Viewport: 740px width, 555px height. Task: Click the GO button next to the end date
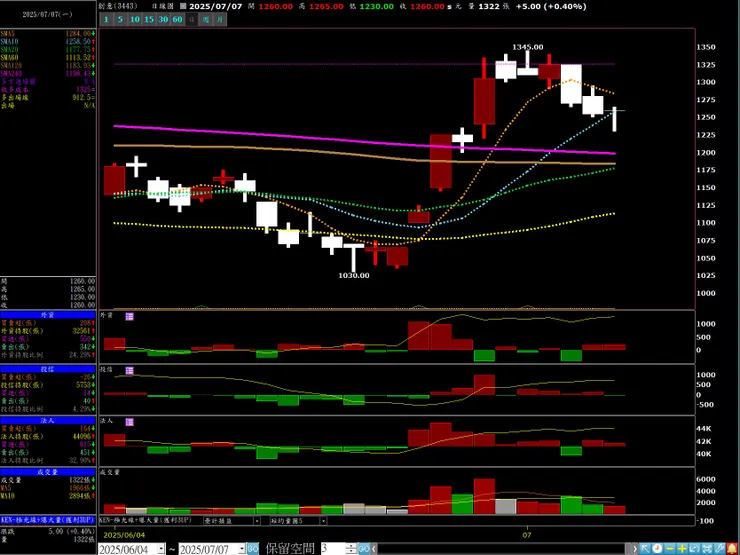pyautogui.click(x=253, y=549)
